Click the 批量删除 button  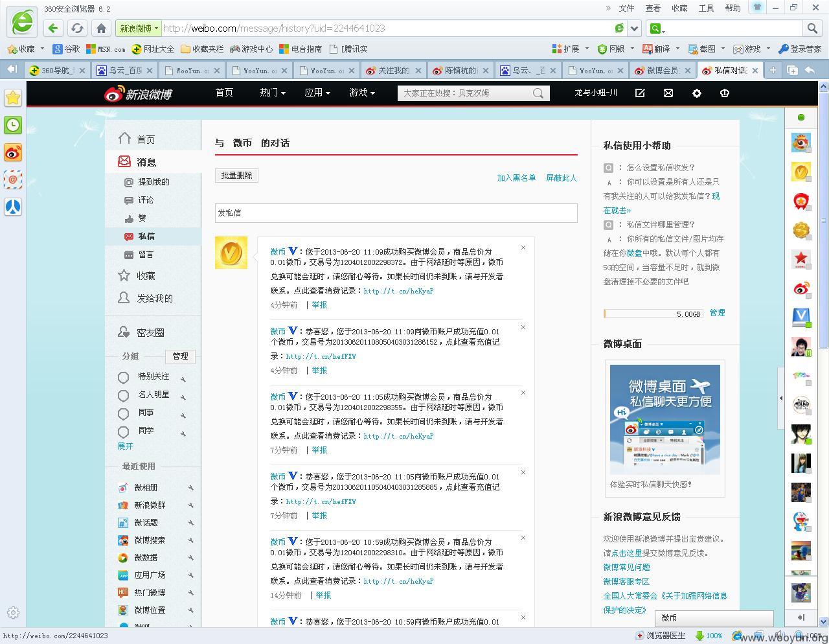tap(236, 176)
